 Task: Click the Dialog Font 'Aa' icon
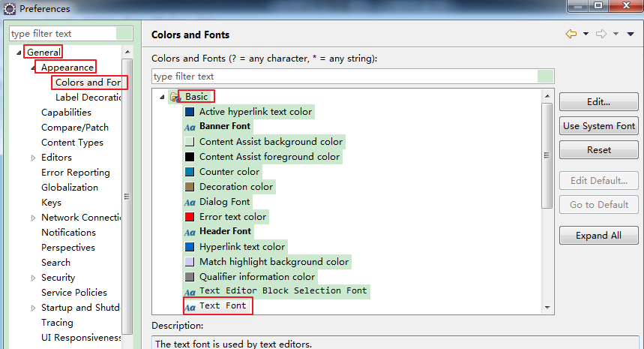[x=190, y=202]
